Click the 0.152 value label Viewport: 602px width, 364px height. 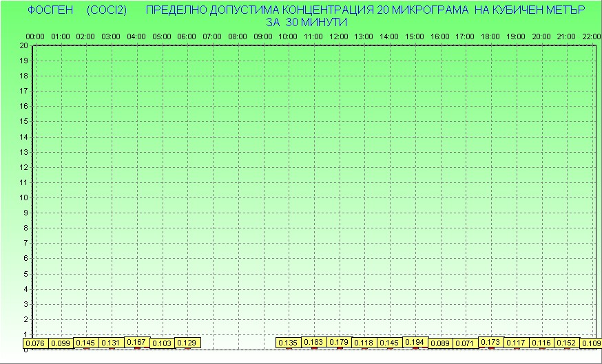point(566,343)
